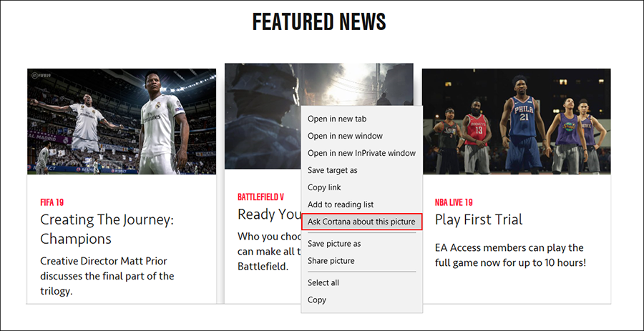
Task: Open "Creating The Journey: Champions" headline
Action: click(107, 229)
